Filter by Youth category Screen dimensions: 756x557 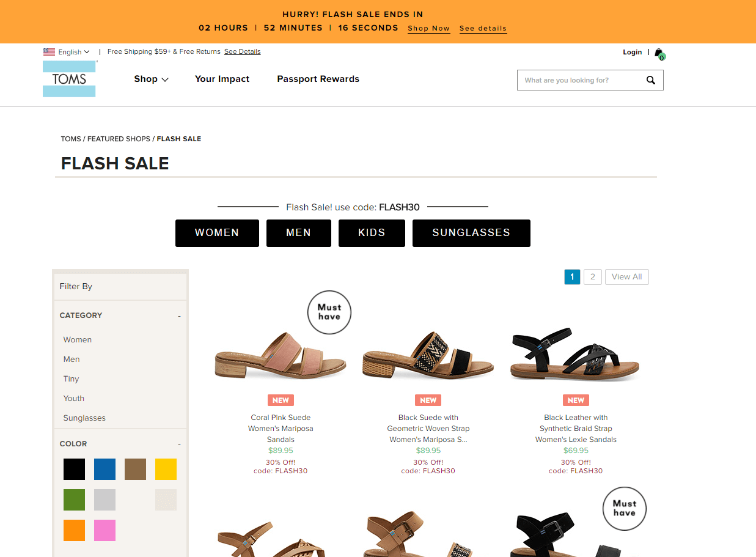tap(73, 398)
